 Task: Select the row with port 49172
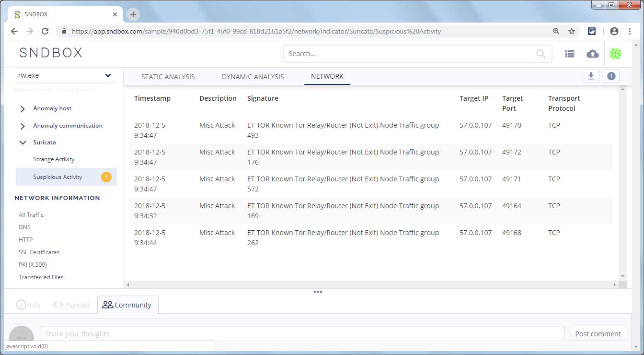point(371,157)
